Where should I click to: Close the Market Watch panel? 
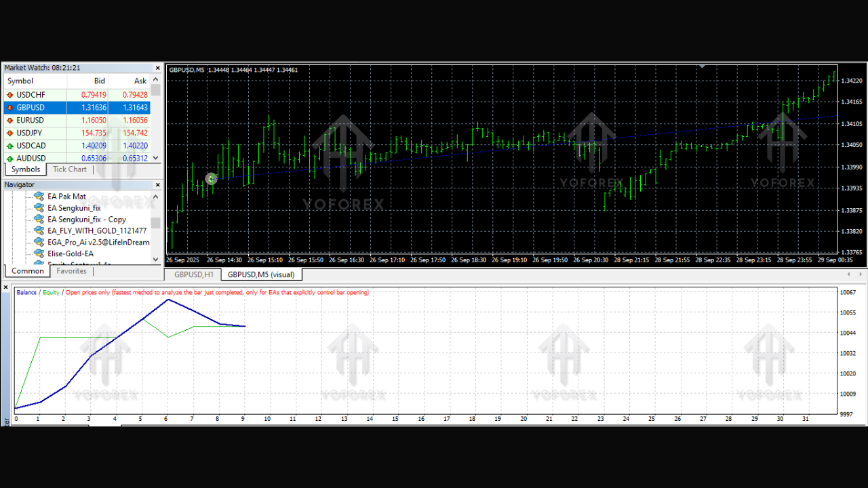coord(157,68)
